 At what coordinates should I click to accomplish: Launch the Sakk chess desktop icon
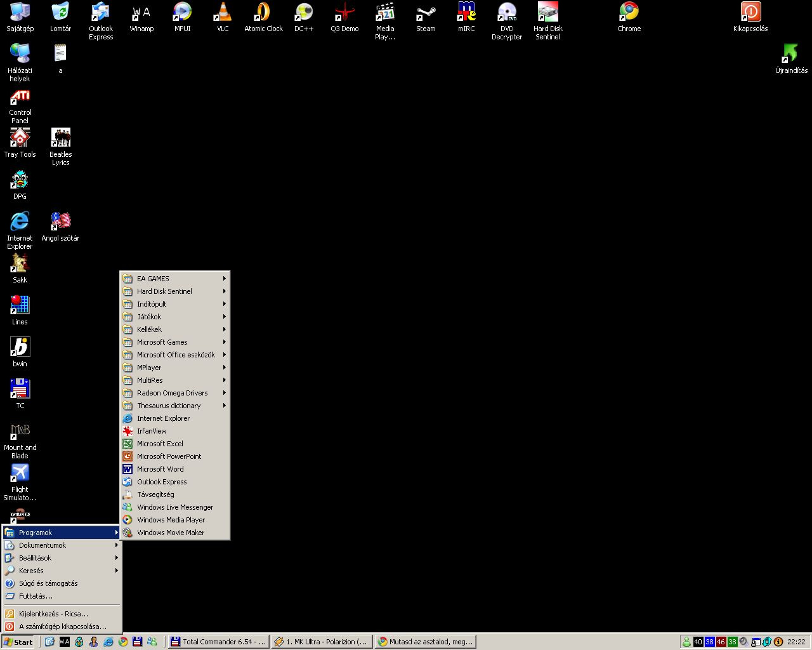point(20,269)
